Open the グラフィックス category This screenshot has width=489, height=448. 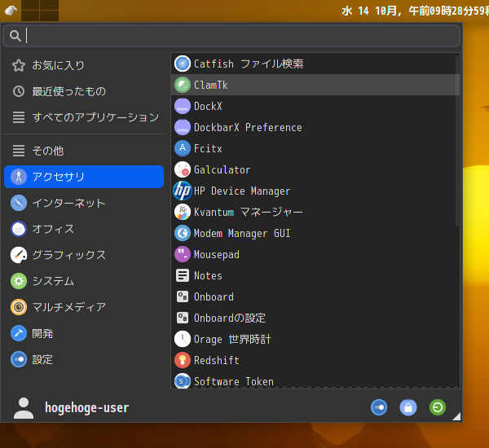pos(84,255)
